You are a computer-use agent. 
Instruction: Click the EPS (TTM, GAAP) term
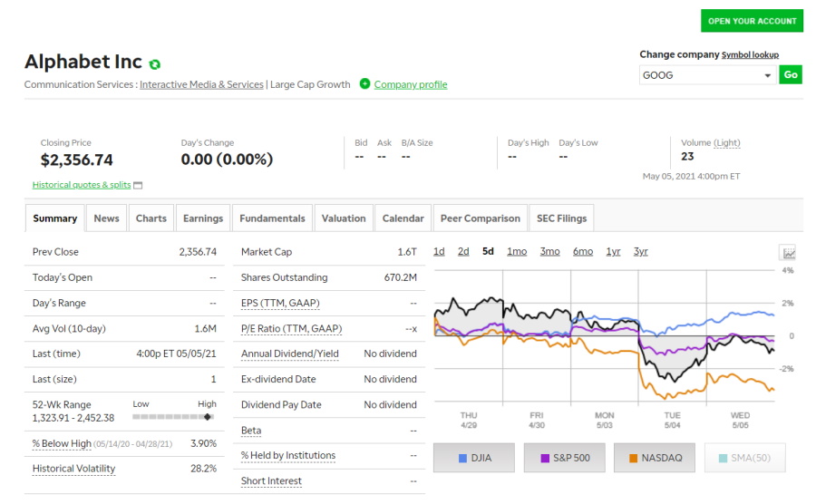(280, 303)
